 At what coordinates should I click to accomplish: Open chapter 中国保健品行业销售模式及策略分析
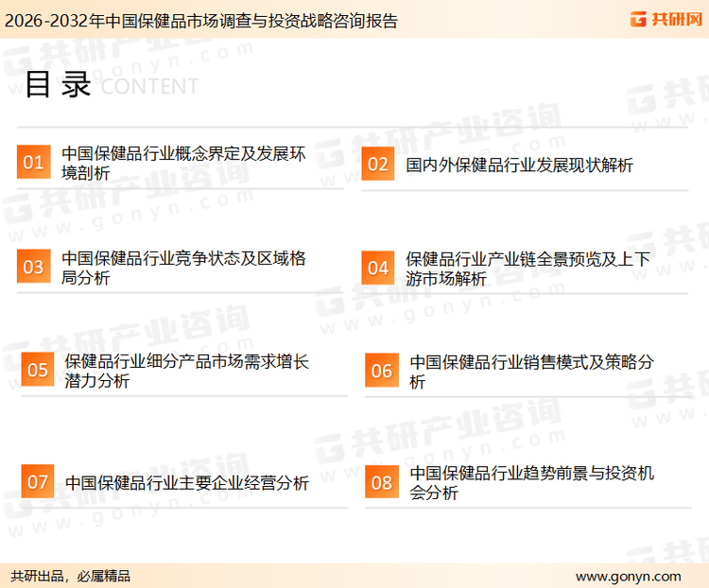[531, 372]
